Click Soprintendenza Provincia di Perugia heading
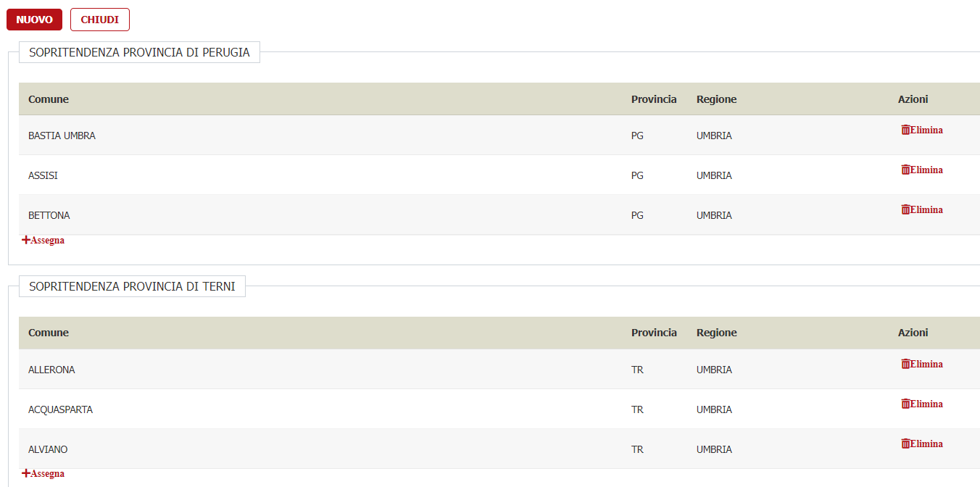This screenshot has height=487, width=980. pyautogui.click(x=139, y=52)
